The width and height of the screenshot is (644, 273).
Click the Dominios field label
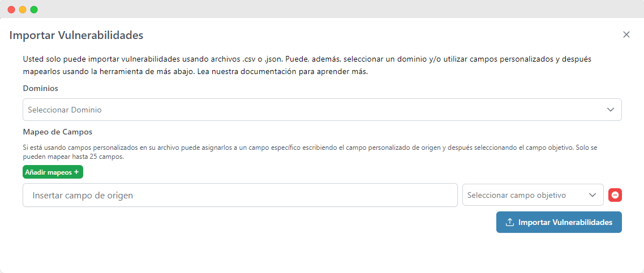click(41, 88)
